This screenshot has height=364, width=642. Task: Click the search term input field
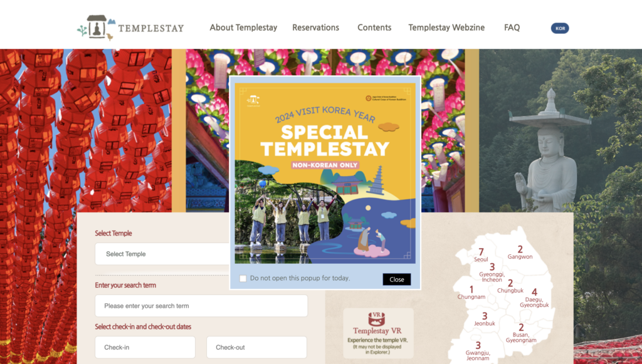201,306
